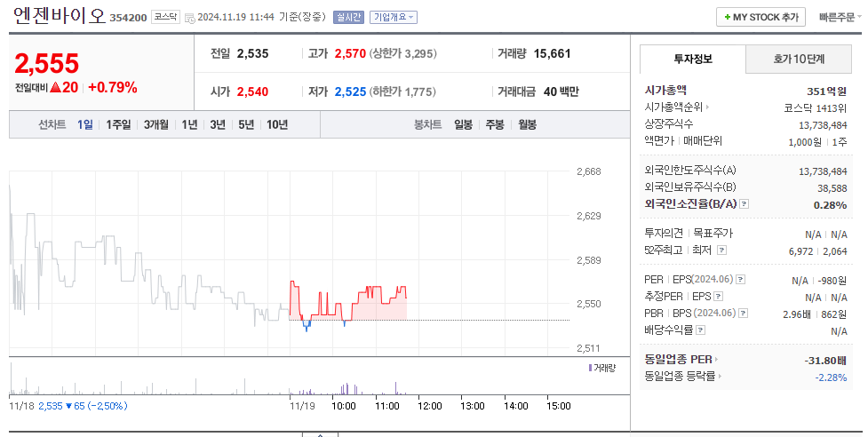This screenshot has height=437, width=868.
Task: Open the help icon next to 추정PER EPS
Action: pyautogui.click(x=718, y=297)
